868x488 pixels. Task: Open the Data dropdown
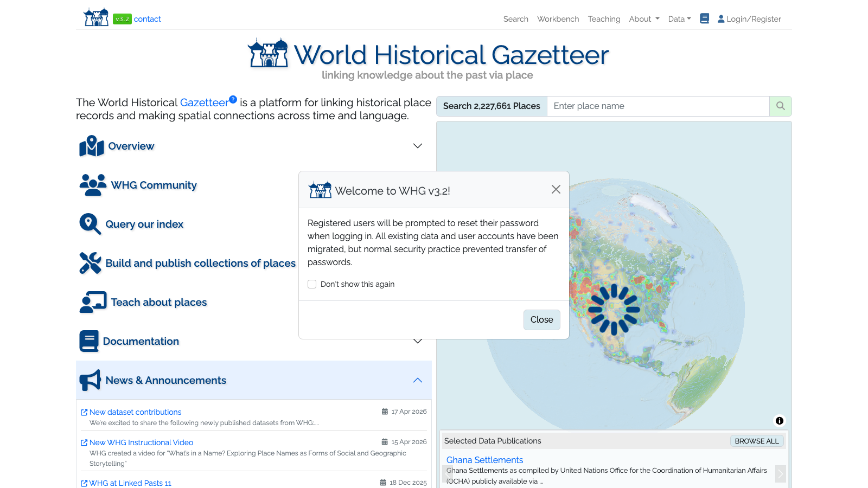(679, 18)
